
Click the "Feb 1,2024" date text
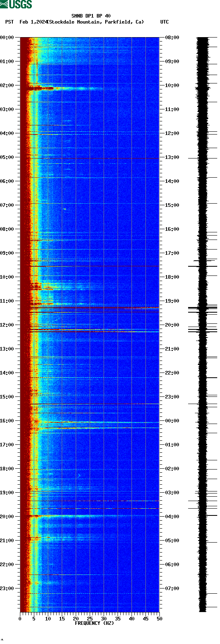[x=33, y=22]
